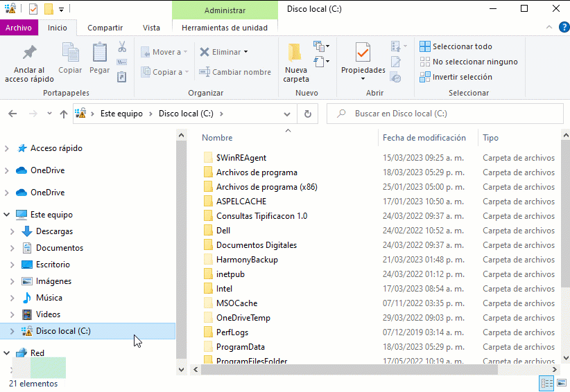The image size is (570, 392).
Task: Refresh the folder with the reload button
Action: coord(308,114)
